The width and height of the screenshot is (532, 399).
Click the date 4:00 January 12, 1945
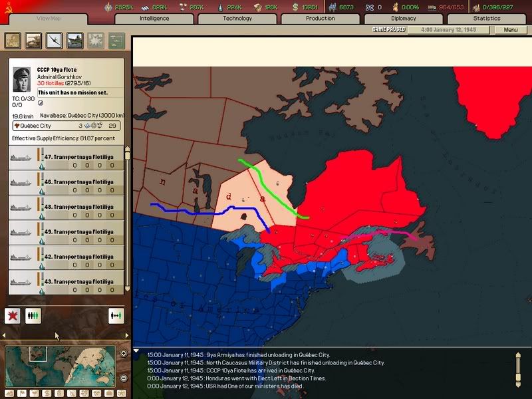coord(448,30)
